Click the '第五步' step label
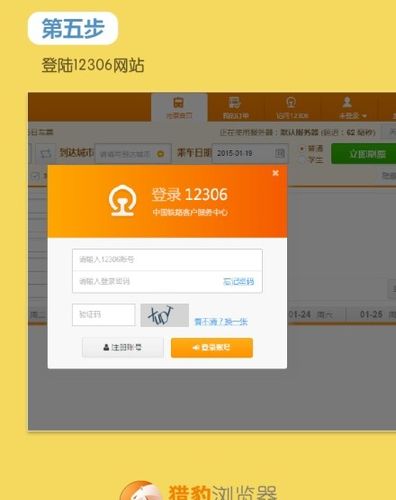 click(x=73, y=28)
